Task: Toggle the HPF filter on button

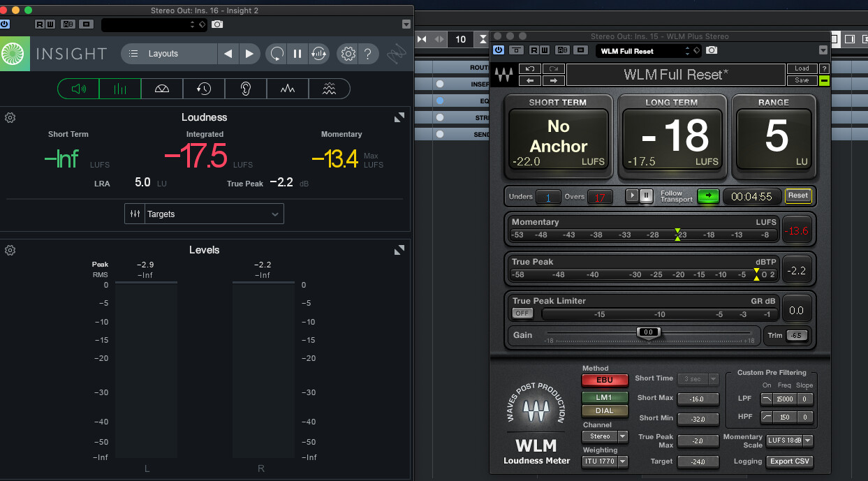Action: point(767,417)
